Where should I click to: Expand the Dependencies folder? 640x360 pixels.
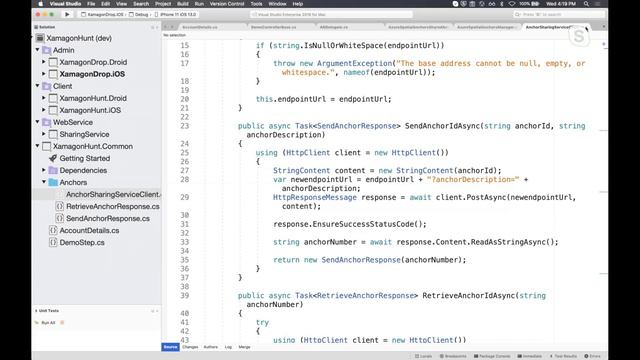tap(44, 170)
